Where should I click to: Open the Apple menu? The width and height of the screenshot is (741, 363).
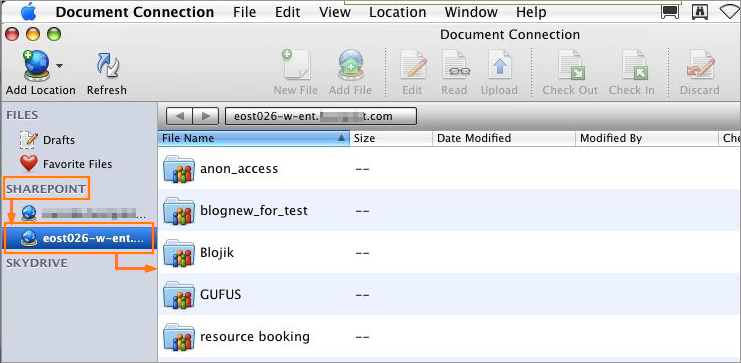coord(28,11)
